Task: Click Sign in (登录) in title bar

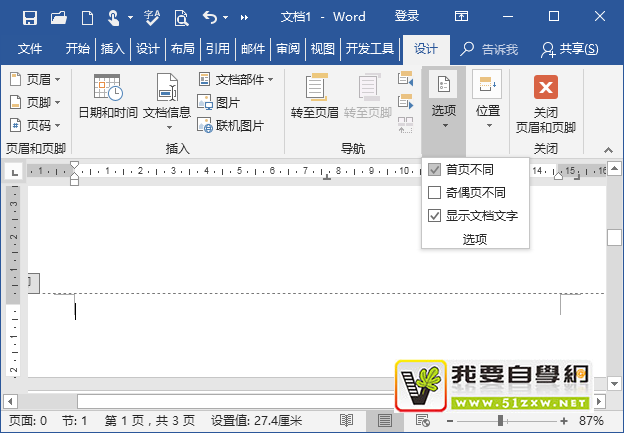Action: pyautogui.click(x=407, y=17)
